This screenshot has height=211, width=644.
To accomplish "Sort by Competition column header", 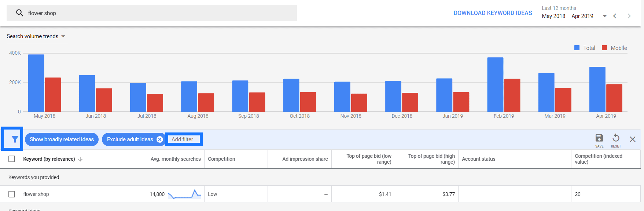I will [x=221, y=159].
